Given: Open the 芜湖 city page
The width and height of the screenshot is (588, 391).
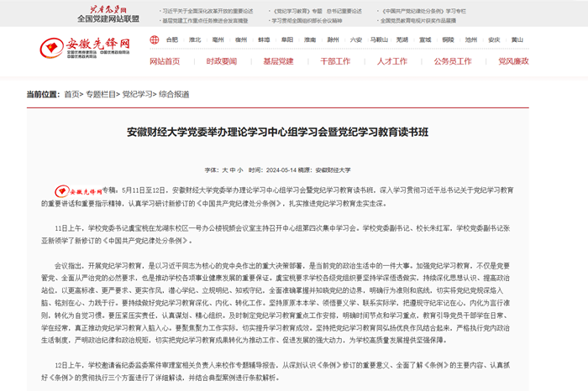Looking at the screenshot, I should click(402, 39).
